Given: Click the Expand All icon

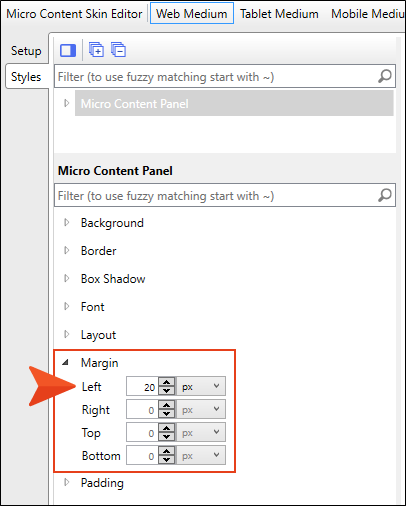Looking at the screenshot, I should pyautogui.click(x=96, y=50).
